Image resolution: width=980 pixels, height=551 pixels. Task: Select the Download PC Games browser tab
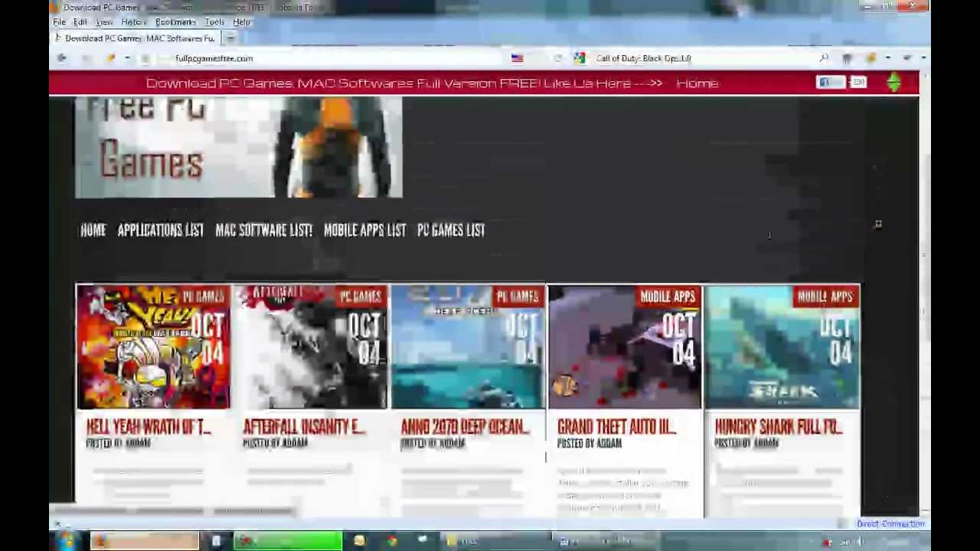click(135, 38)
